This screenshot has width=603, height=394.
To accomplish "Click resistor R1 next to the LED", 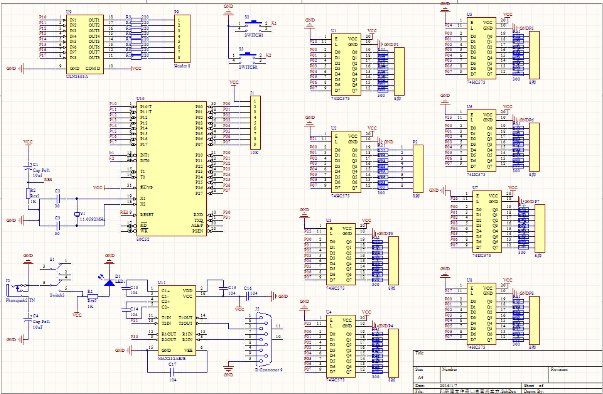I will pos(93,296).
